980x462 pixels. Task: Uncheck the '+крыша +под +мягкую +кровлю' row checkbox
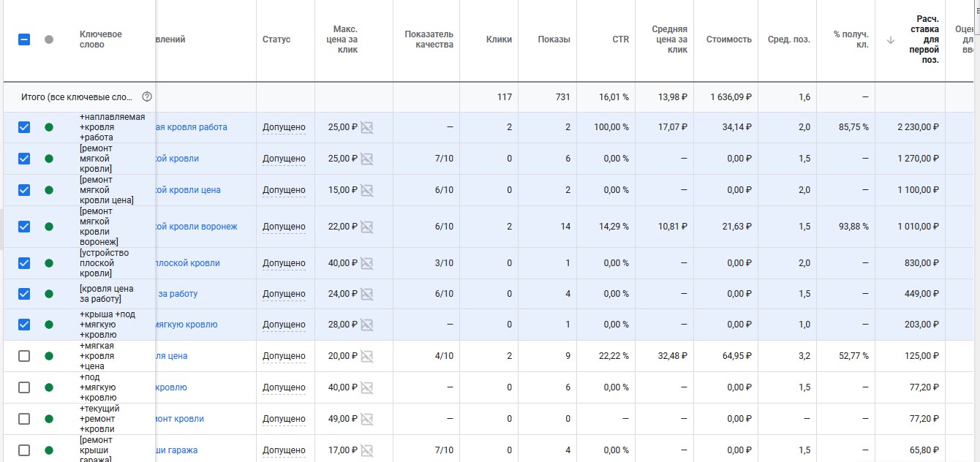pos(24,325)
